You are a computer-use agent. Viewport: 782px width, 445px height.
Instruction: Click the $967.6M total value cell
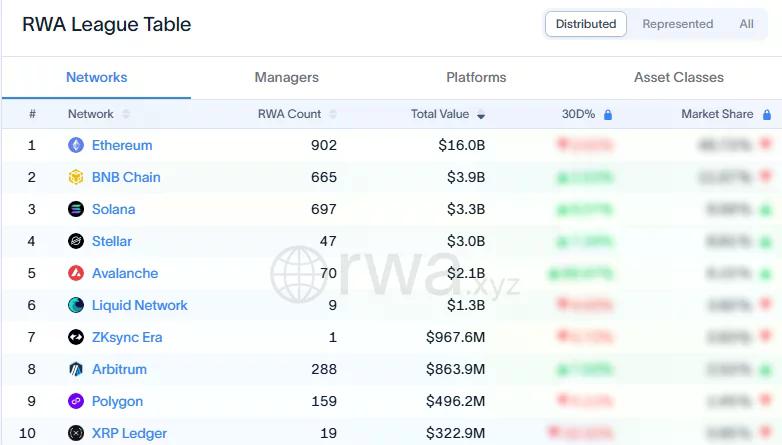point(455,337)
